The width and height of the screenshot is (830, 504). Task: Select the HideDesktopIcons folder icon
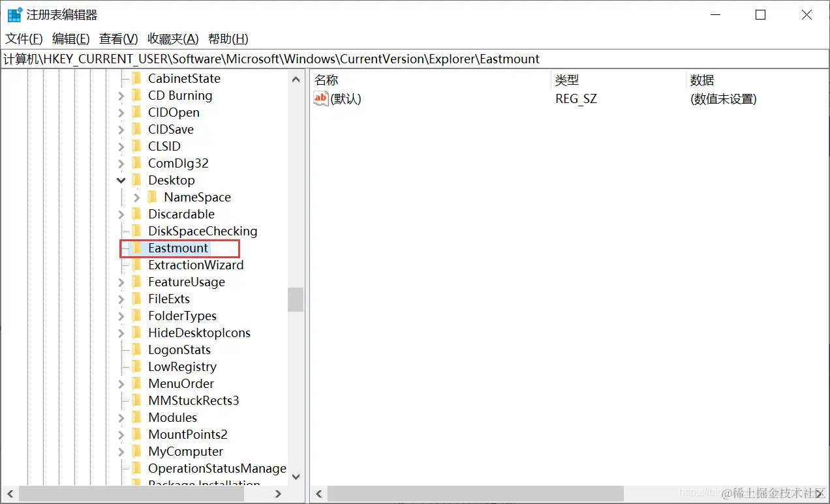pos(136,333)
